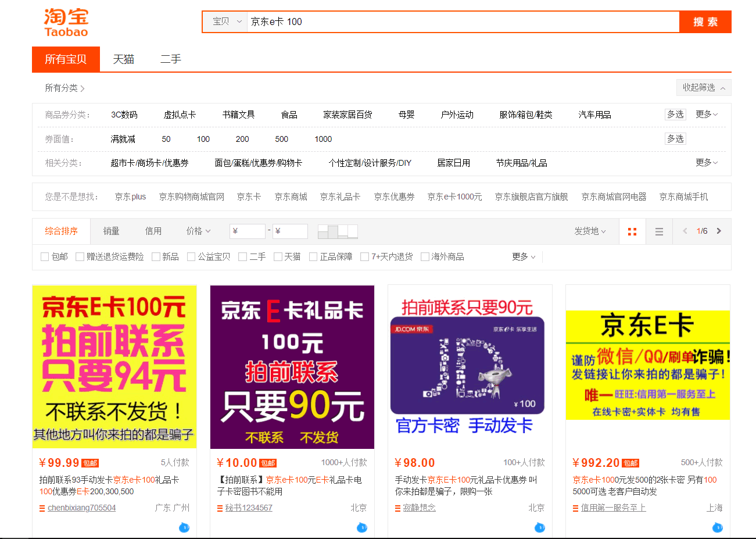The image size is (756, 539).
Task: Open JD card 拍前联系只要90元 thumbnail
Action: pyautogui.click(x=470, y=367)
